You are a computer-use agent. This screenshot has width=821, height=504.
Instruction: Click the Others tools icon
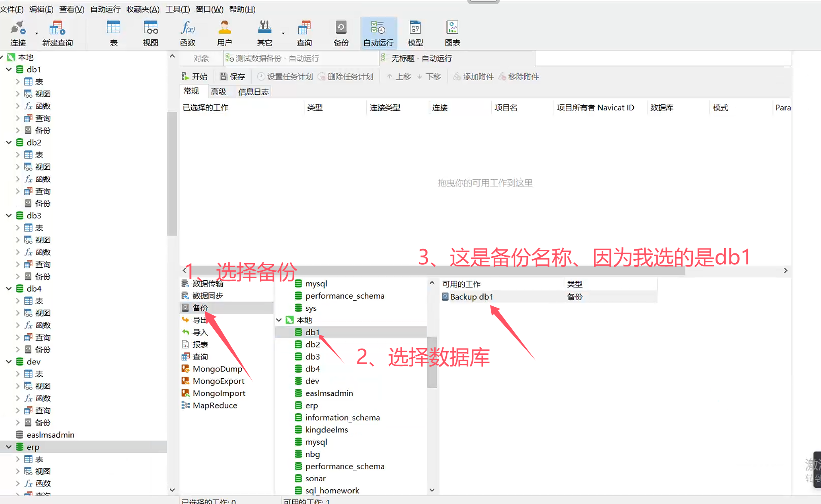[x=265, y=33]
